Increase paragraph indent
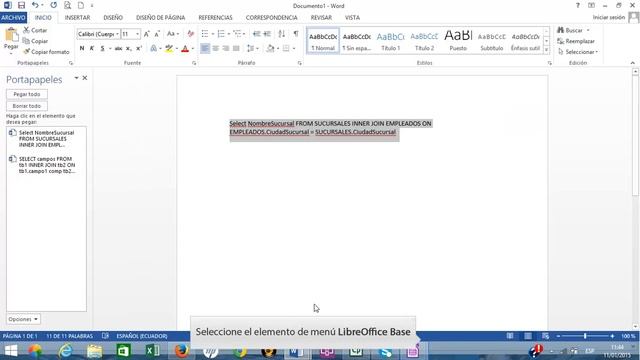The height and width of the screenshot is (360, 640). [x=267, y=34]
